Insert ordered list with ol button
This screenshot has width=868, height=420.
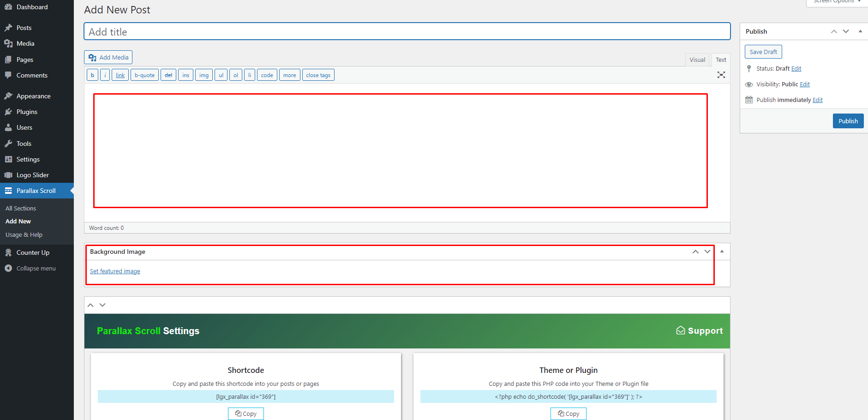pyautogui.click(x=236, y=75)
